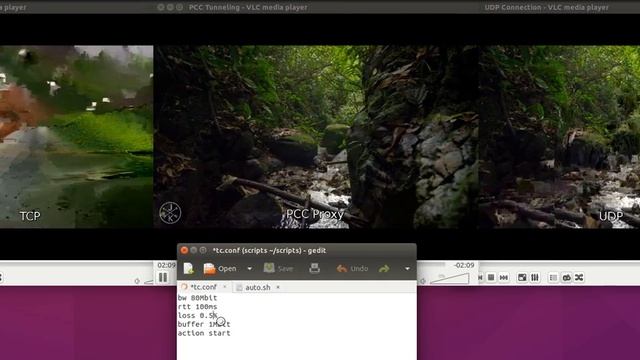Click elapsed time 02:09 in PCC VLC

167,265
